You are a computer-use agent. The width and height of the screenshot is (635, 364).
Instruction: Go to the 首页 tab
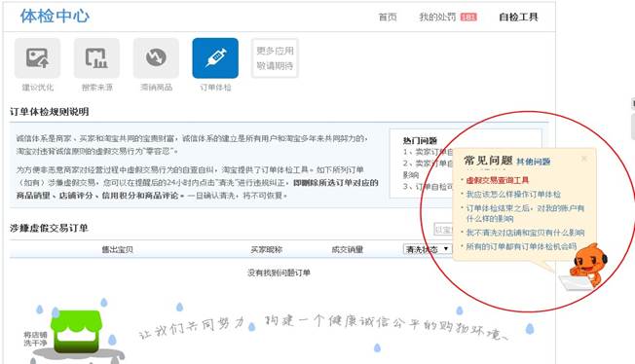[388, 17]
